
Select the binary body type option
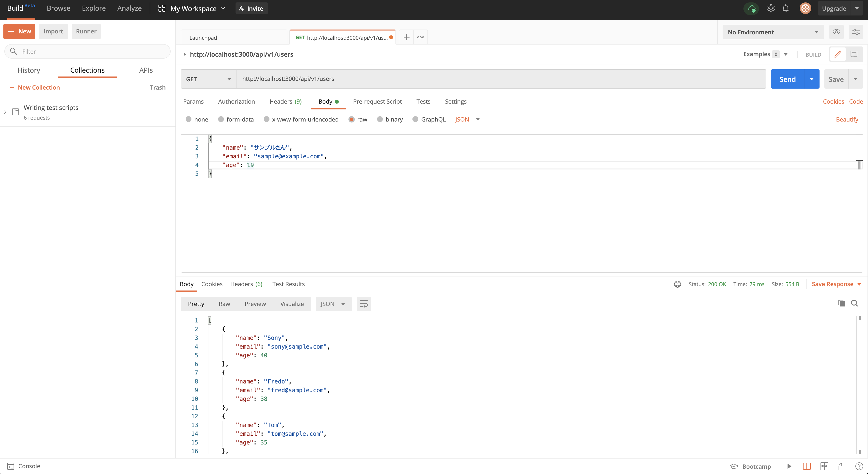pyautogui.click(x=380, y=119)
